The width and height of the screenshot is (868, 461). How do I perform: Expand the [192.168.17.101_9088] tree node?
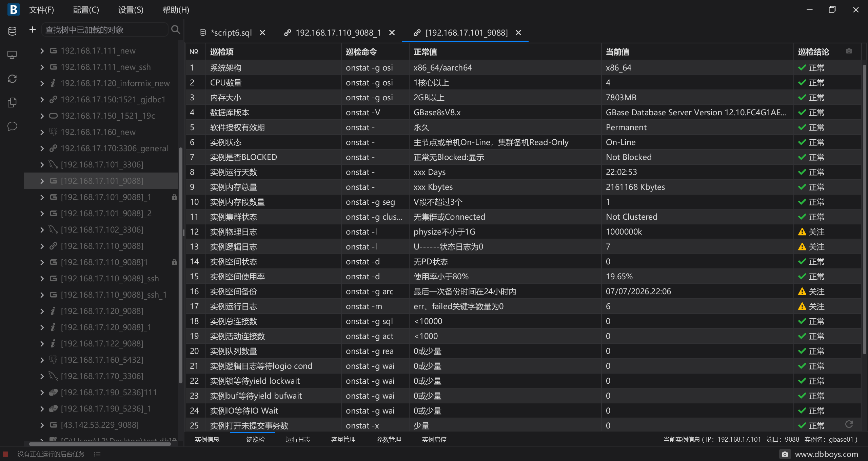pos(42,181)
